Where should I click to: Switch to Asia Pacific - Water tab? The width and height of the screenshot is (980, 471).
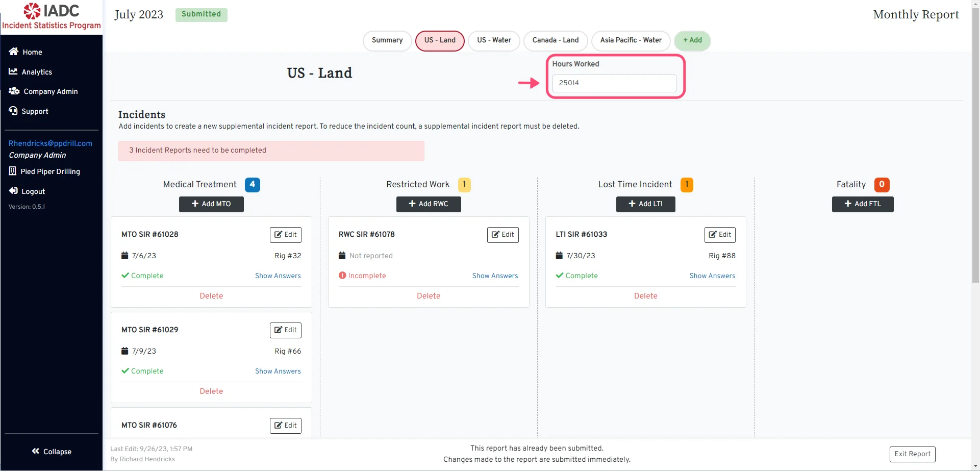[x=631, y=40]
